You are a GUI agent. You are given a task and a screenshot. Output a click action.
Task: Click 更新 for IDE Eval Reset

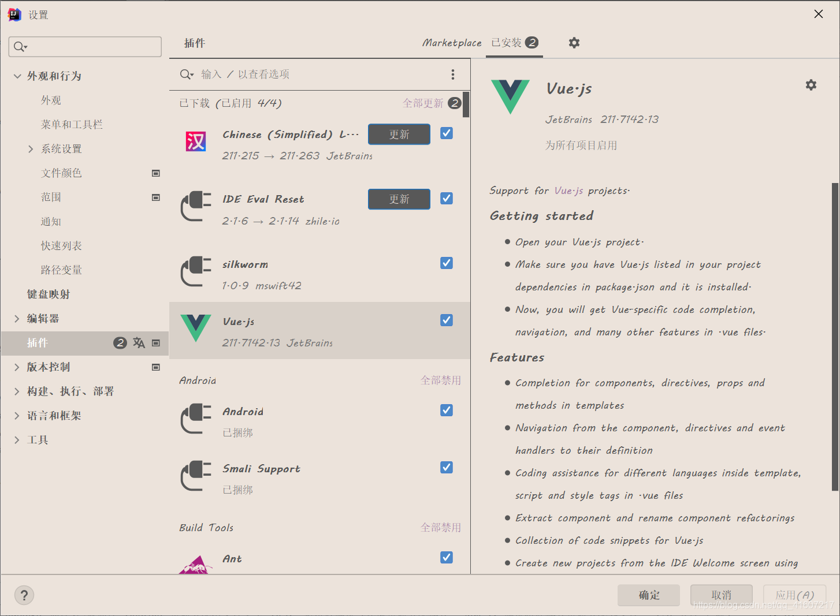click(x=399, y=199)
